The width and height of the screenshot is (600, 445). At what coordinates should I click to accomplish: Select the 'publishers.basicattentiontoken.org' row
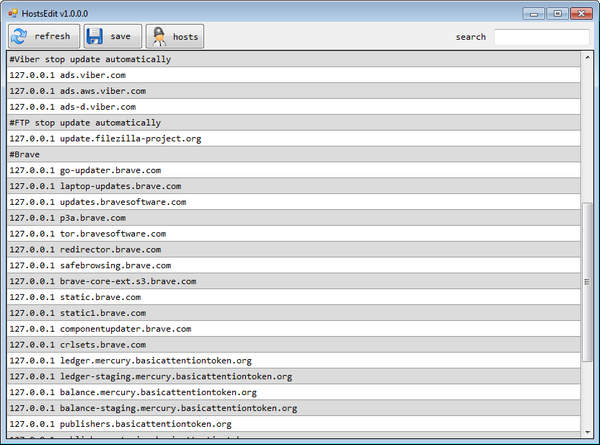click(293, 424)
